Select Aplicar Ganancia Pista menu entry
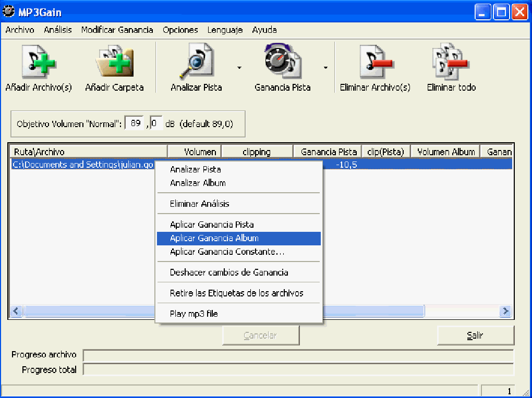The height and width of the screenshot is (398, 532). (x=239, y=225)
